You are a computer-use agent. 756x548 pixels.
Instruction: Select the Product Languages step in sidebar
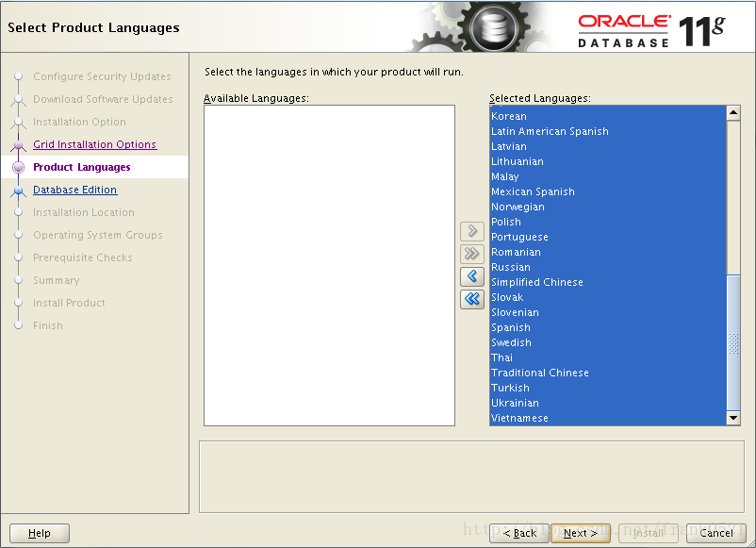[x=82, y=167]
